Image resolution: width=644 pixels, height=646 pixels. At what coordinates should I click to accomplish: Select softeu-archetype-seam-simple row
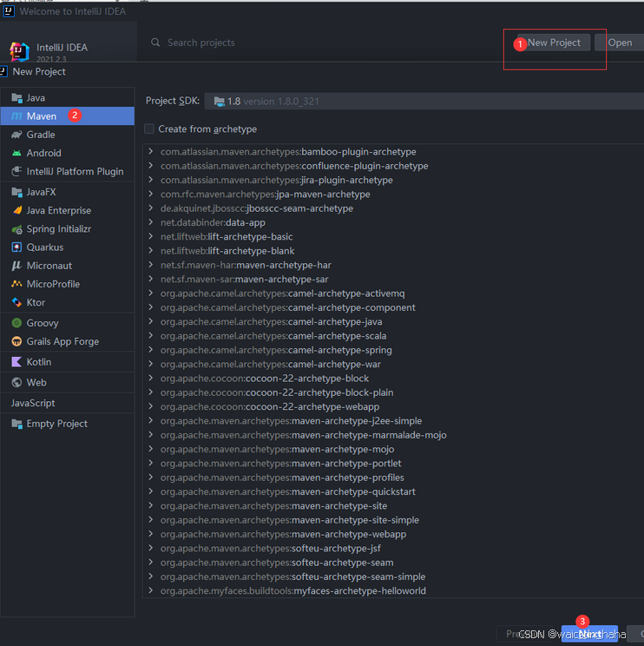[x=293, y=577]
